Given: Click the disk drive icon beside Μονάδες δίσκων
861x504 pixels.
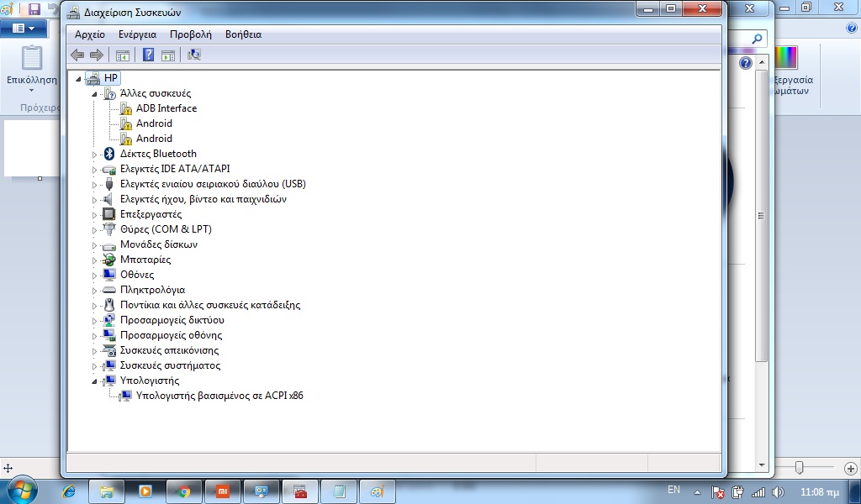Looking at the screenshot, I should point(109,245).
